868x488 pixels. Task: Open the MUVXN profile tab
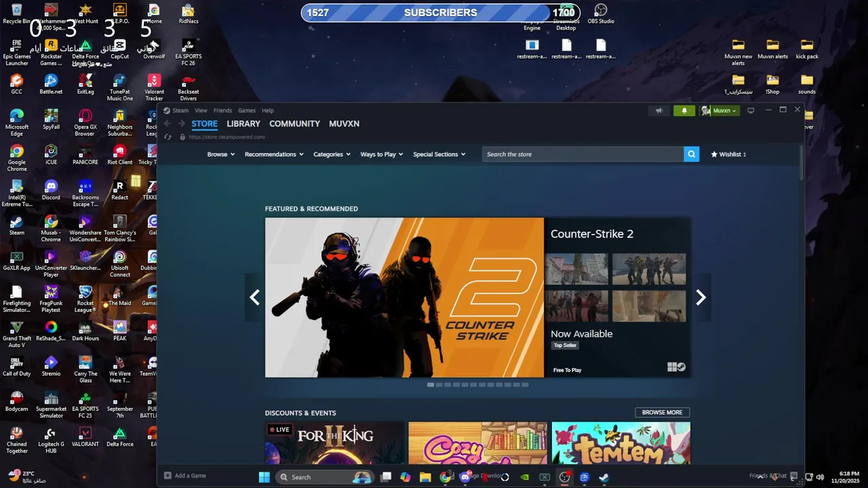pos(344,123)
